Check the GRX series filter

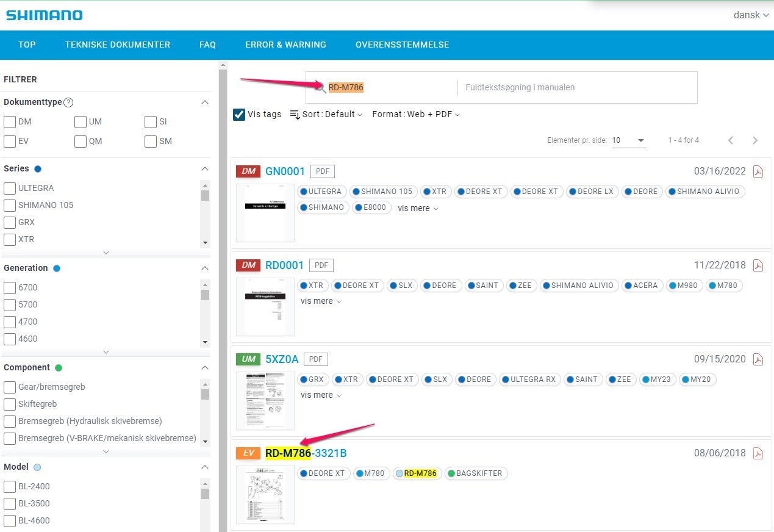(x=10, y=222)
